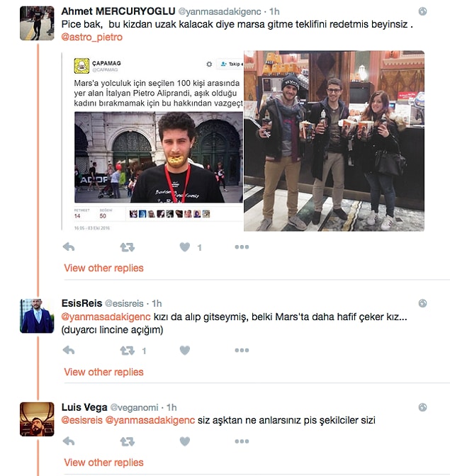The image size is (450, 476).
Task: Open the @astro_pietro mention link
Action: pos(92,37)
